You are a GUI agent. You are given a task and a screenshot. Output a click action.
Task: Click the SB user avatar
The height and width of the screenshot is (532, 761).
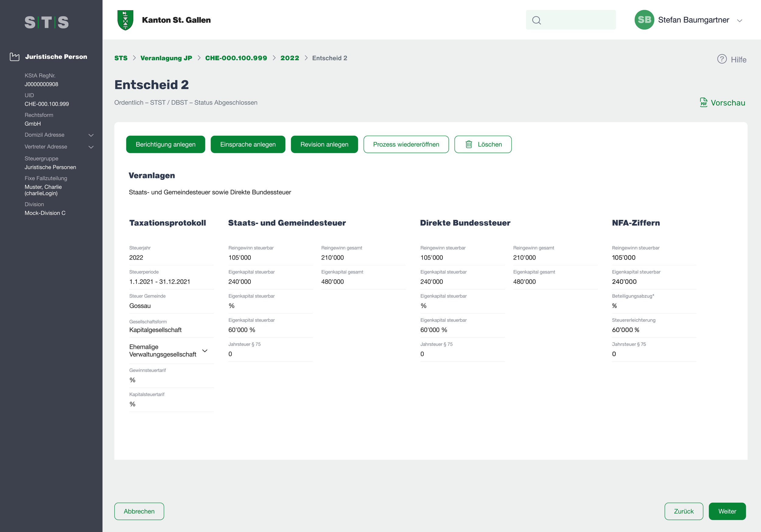coord(644,20)
